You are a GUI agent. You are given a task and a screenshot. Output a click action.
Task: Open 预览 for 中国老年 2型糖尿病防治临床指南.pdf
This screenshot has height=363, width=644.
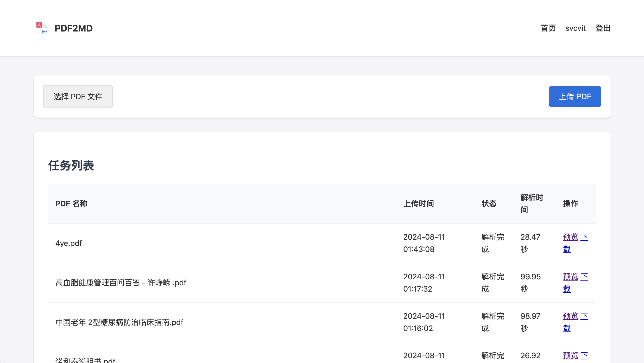570,316
